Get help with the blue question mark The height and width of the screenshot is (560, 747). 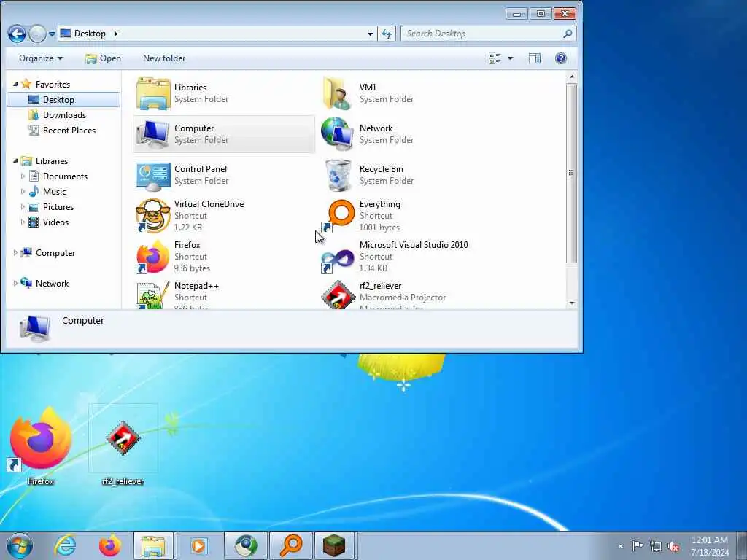click(x=561, y=58)
